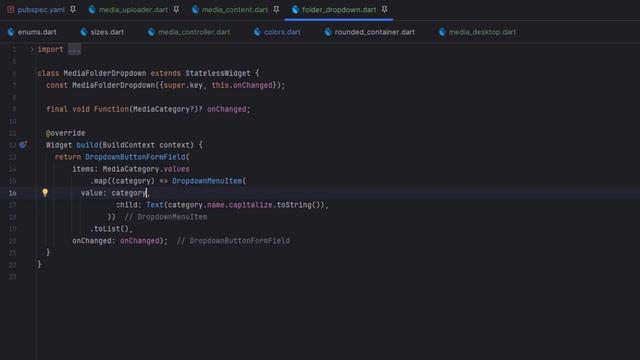Click the override gutter icon on line 12
The image size is (640, 360).
[x=23, y=145]
